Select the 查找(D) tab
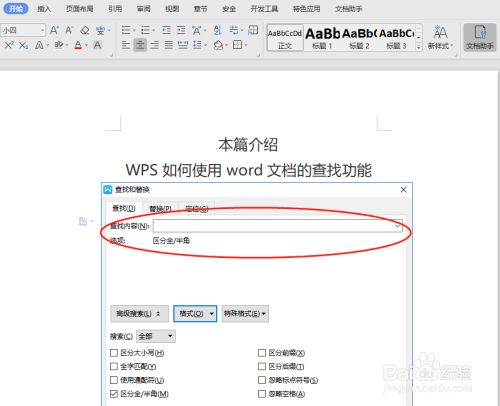 click(124, 208)
